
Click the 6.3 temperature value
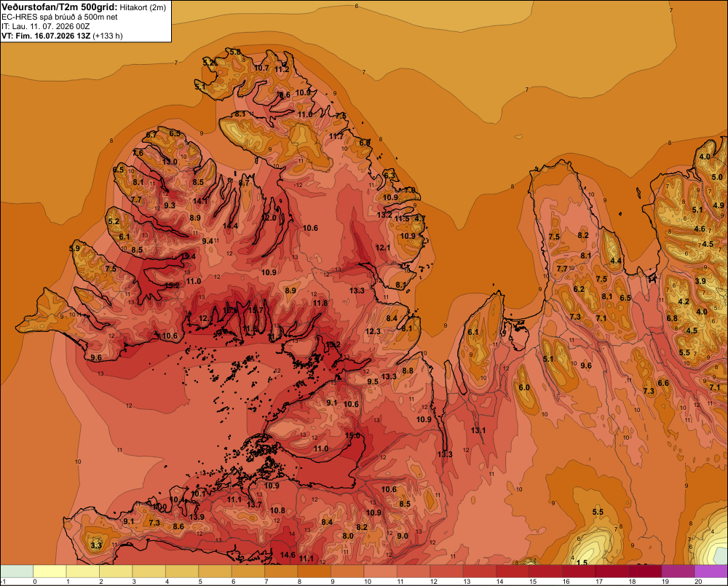389,175
